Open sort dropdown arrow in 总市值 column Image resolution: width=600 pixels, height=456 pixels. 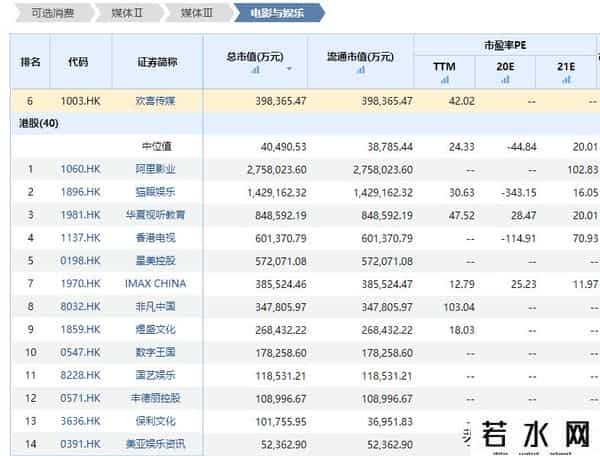(x=290, y=70)
